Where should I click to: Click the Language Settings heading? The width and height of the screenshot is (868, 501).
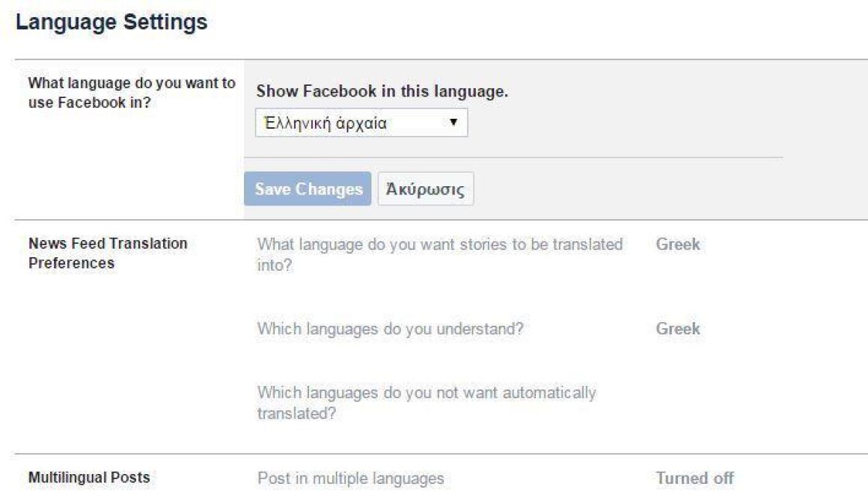click(x=111, y=22)
